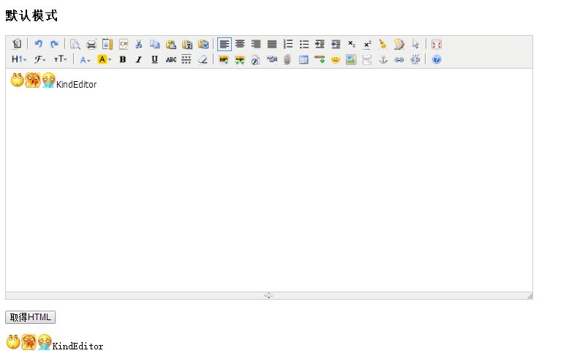Insert a page break
The width and height of the screenshot is (588, 364).
367,59
